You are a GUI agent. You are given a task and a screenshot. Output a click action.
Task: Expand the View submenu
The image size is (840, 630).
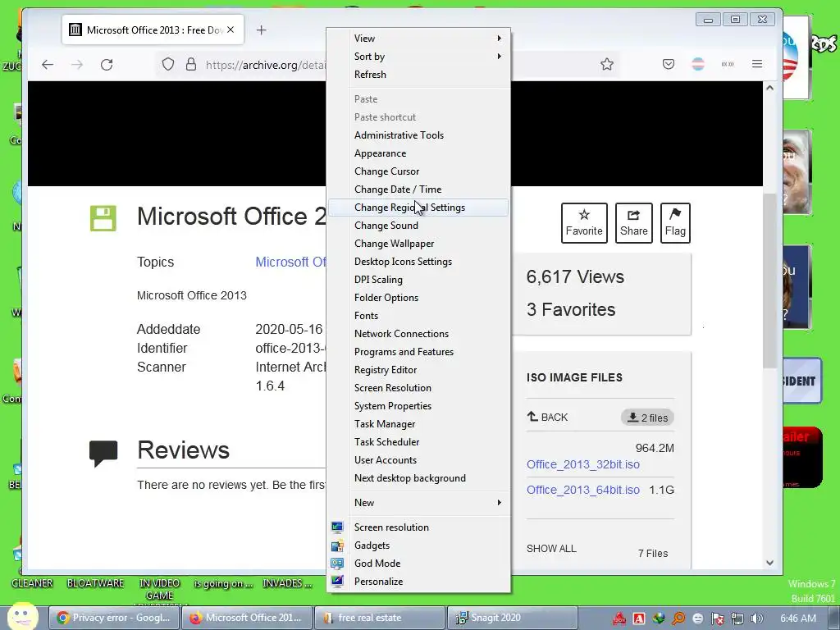418,38
